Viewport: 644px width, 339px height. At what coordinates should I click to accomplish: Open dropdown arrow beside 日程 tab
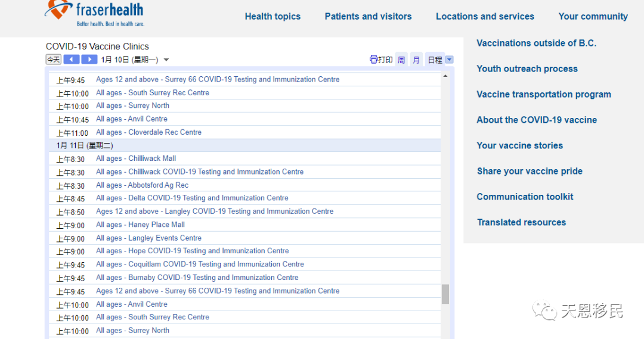[450, 60]
